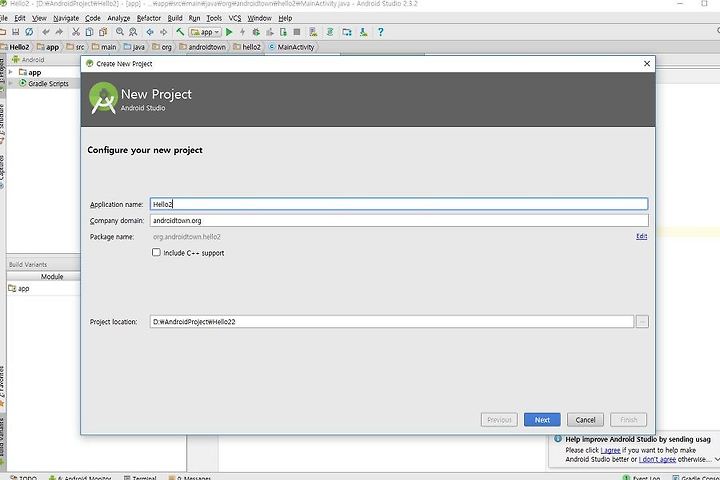This screenshot has width=720, height=480.
Task: Expand the Help improve notification chevron
Action: coord(717,459)
